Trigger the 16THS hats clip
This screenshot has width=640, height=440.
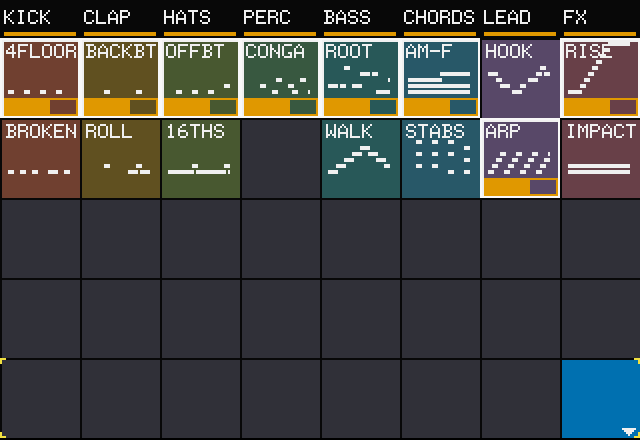200,159
